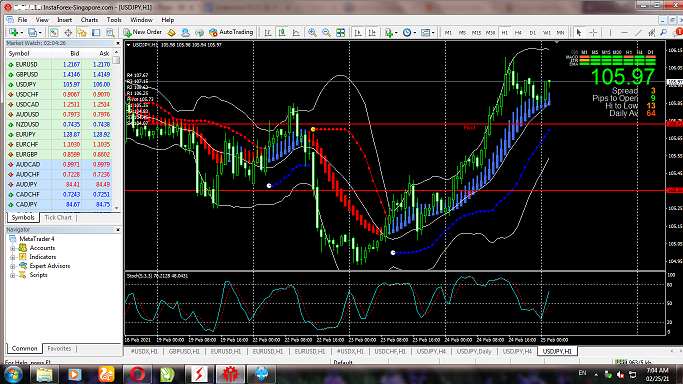Click the search magnifier toolbar icon

pos(663,33)
